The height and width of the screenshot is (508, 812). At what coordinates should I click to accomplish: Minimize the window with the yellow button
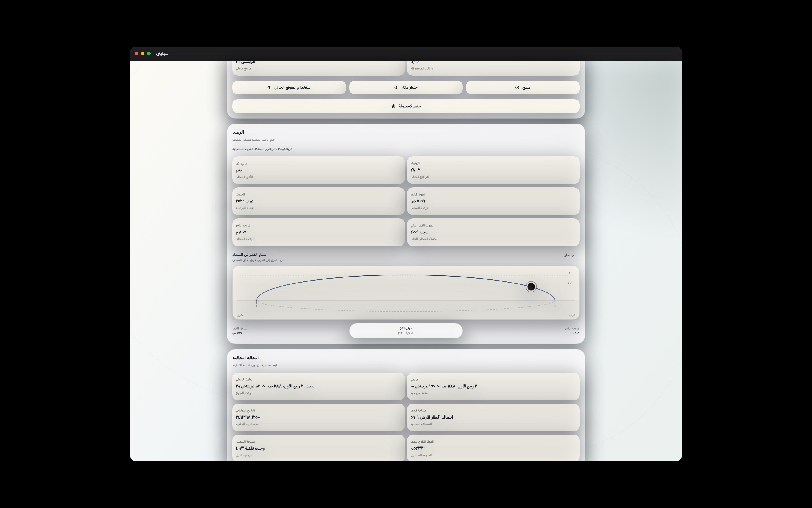[x=143, y=54]
